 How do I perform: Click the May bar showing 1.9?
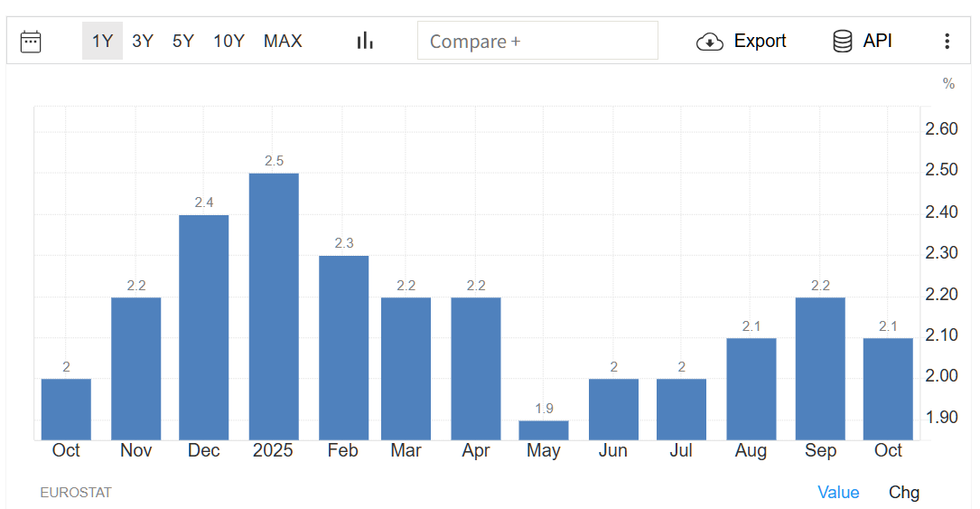click(x=544, y=430)
